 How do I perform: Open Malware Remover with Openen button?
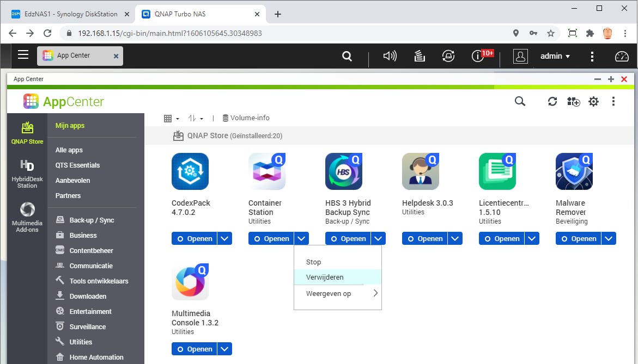click(579, 238)
